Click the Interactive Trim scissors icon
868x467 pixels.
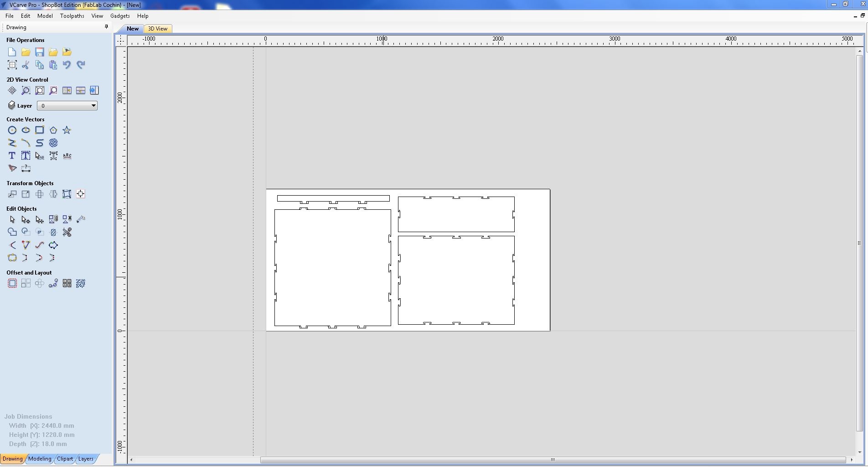point(67,233)
